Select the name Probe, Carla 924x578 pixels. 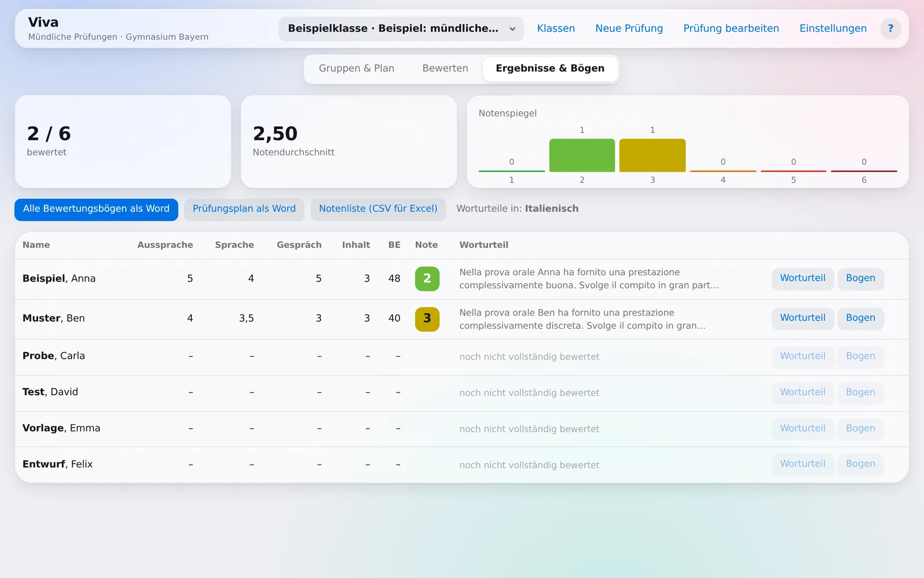(54, 356)
